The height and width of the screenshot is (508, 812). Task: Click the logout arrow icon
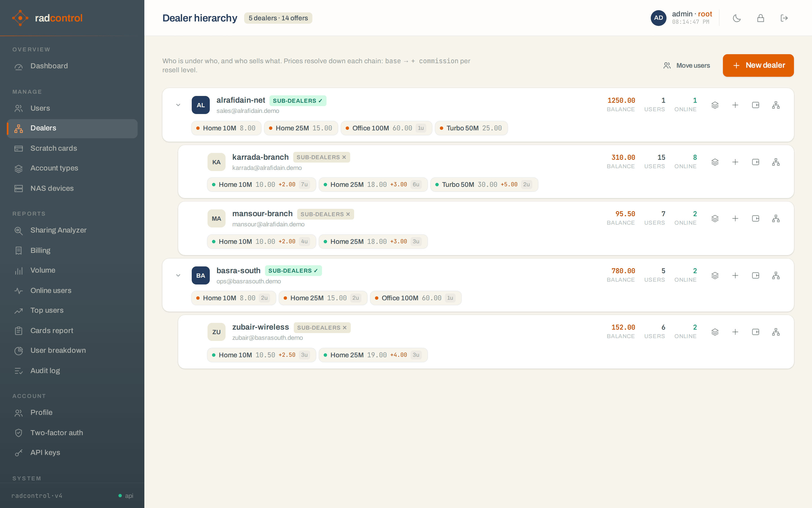tap(784, 18)
